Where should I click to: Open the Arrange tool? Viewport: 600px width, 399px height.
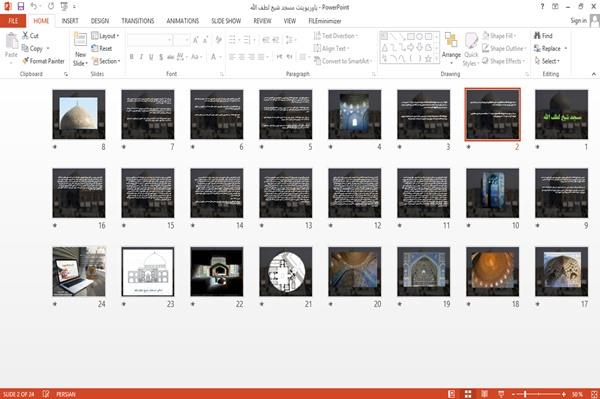pos(451,48)
